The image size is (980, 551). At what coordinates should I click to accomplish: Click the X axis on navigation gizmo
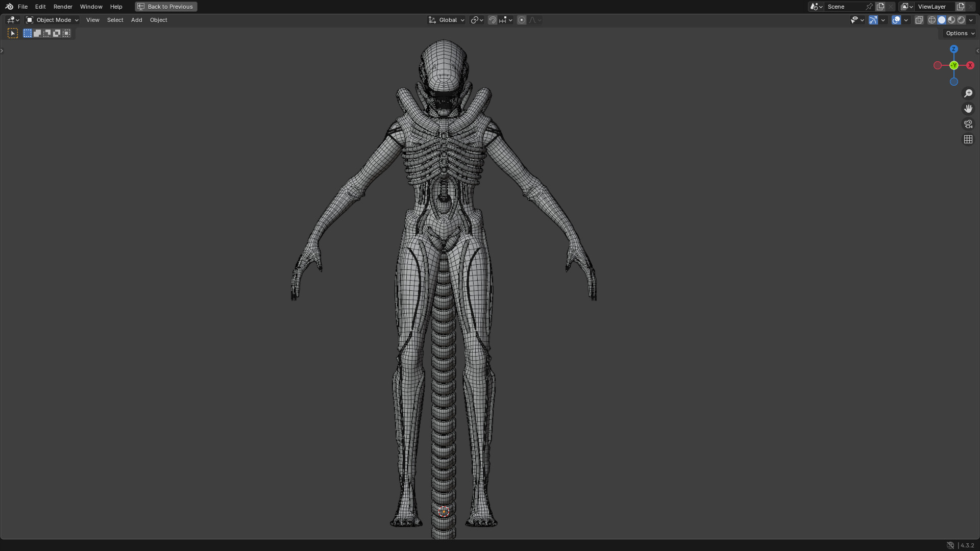[x=970, y=65]
